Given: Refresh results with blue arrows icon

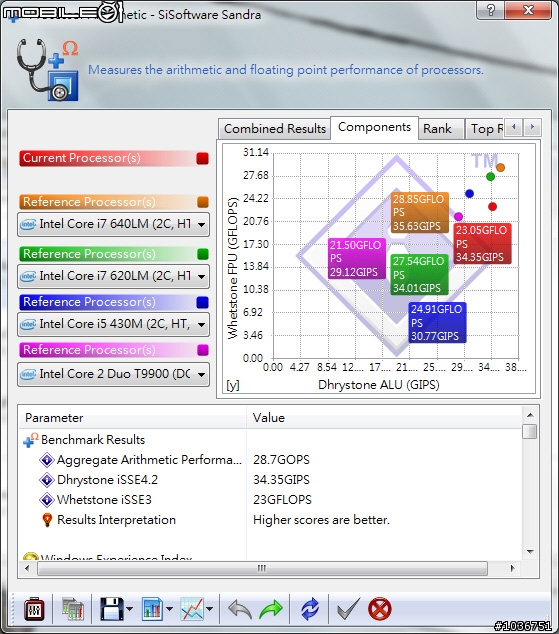Looking at the screenshot, I should click(x=310, y=609).
